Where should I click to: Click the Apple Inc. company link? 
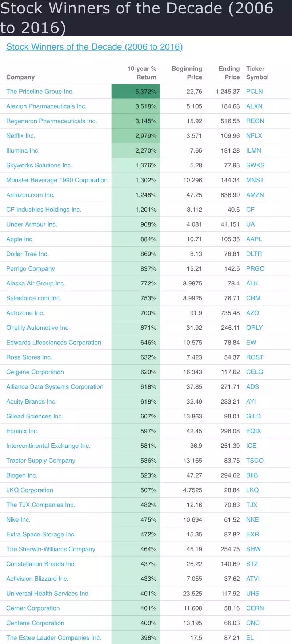pyautogui.click(x=20, y=239)
